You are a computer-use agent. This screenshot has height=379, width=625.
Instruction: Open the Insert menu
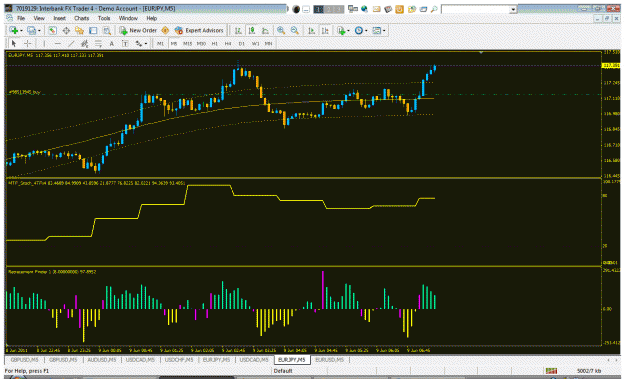point(59,18)
